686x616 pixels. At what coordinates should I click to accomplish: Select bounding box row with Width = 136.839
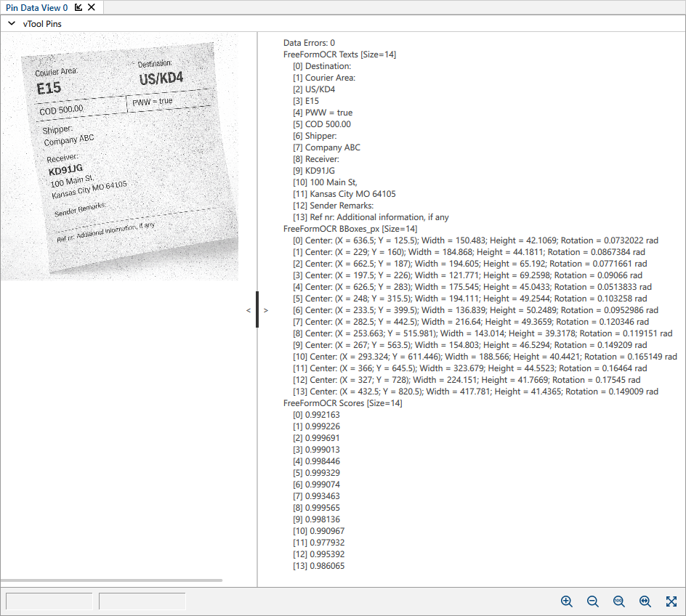(475, 310)
